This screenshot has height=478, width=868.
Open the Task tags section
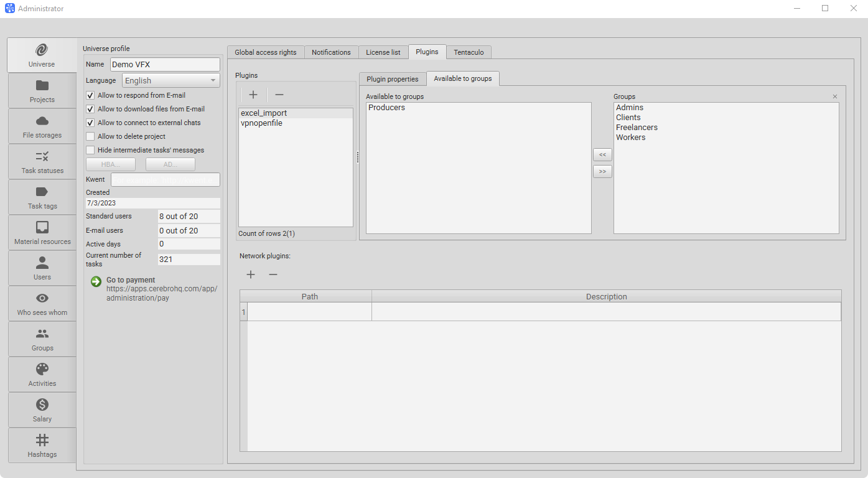pyautogui.click(x=42, y=197)
